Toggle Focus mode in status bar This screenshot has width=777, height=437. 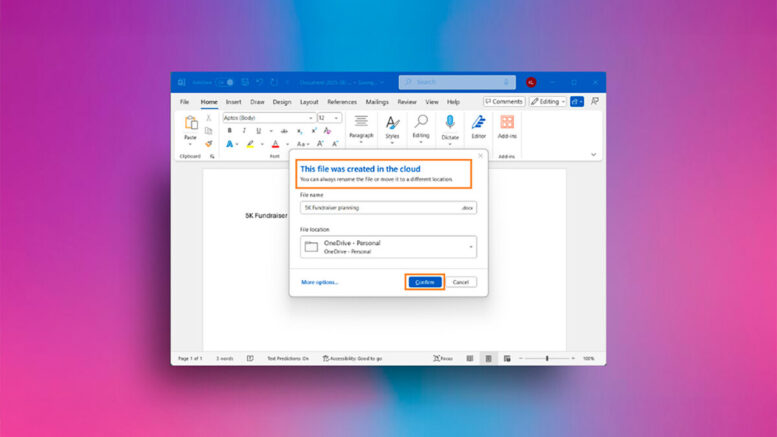pyautogui.click(x=443, y=358)
